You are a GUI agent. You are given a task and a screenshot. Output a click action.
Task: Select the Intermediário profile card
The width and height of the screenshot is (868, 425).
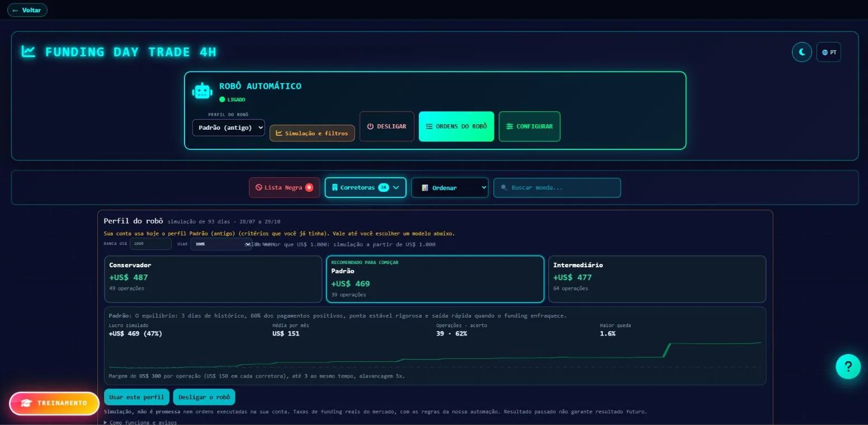coord(657,279)
